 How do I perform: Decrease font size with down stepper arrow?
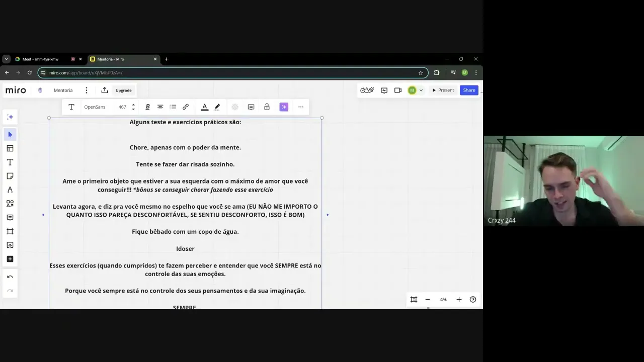click(x=133, y=109)
